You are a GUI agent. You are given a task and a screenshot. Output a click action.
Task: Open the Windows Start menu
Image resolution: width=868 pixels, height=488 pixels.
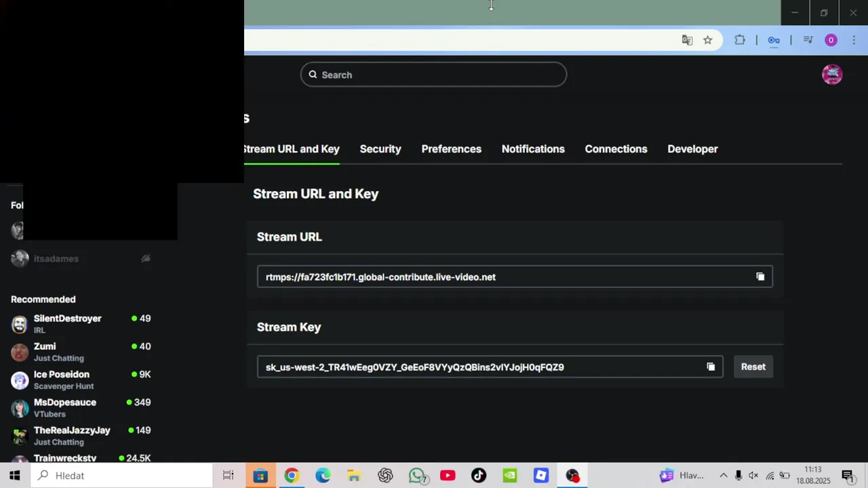pyautogui.click(x=14, y=476)
